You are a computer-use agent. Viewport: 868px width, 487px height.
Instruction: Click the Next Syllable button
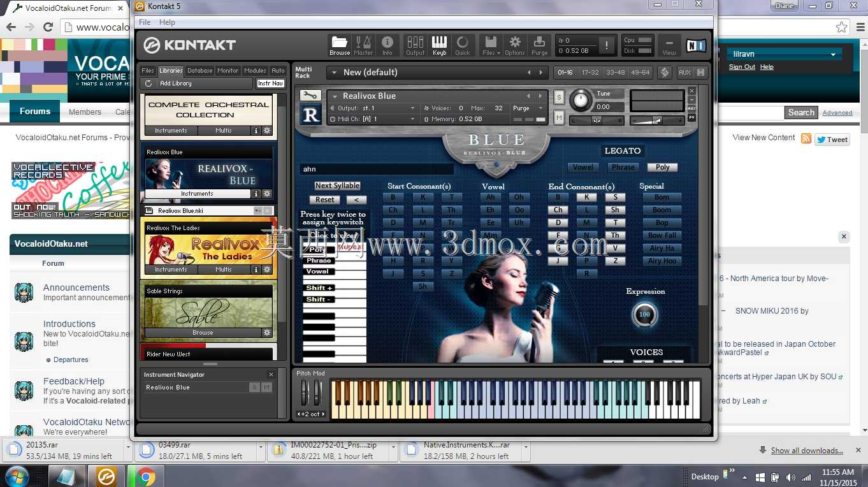[x=338, y=185]
